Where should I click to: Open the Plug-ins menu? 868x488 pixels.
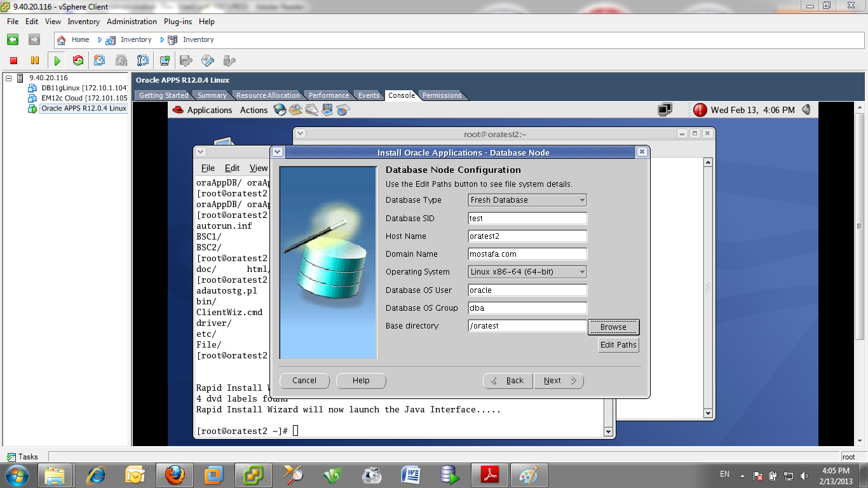pyautogui.click(x=178, y=22)
